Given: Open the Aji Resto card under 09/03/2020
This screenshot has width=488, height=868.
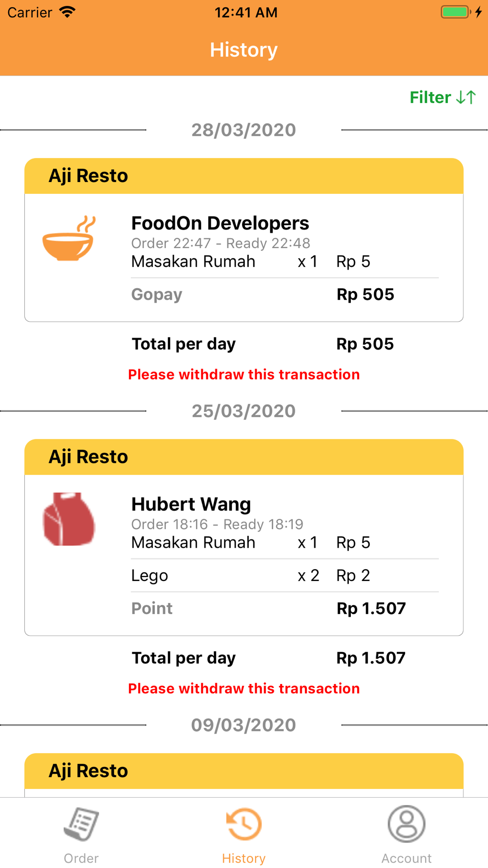Looking at the screenshot, I should pyautogui.click(x=244, y=771).
